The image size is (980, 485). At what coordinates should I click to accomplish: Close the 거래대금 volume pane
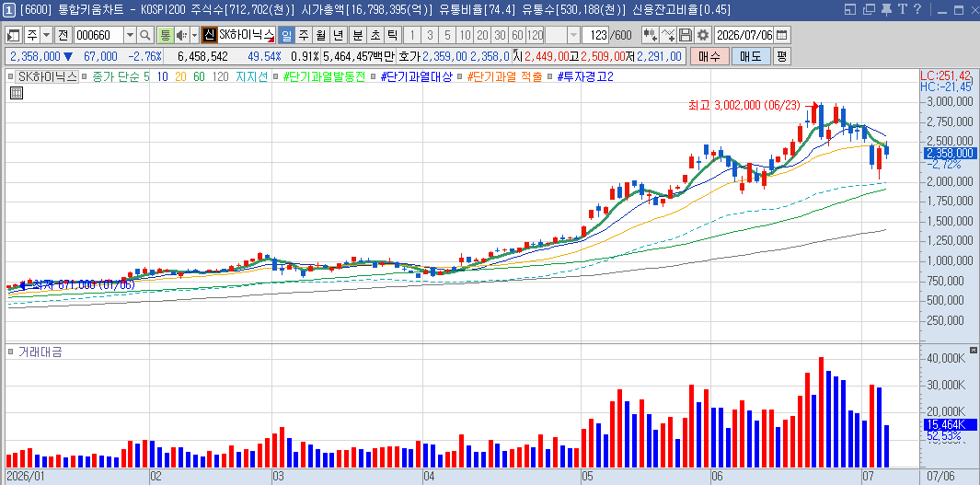click(974, 350)
